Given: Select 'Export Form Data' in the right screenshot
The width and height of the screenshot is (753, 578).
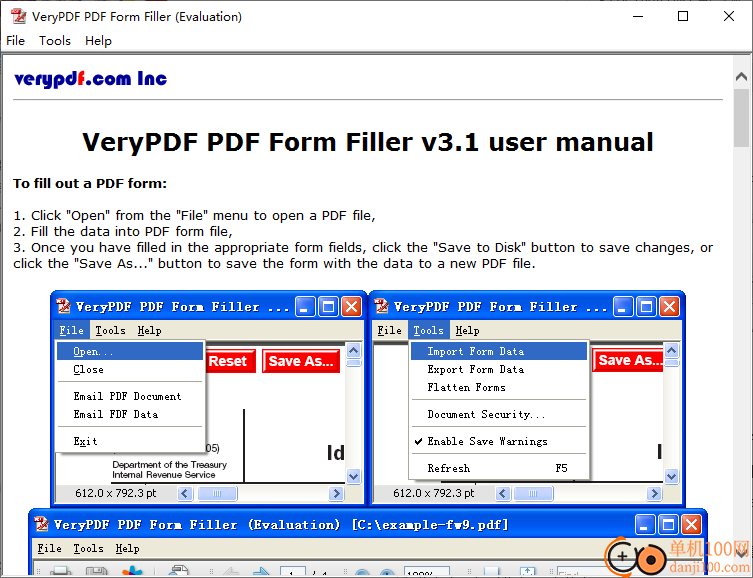Looking at the screenshot, I should click(499, 369).
